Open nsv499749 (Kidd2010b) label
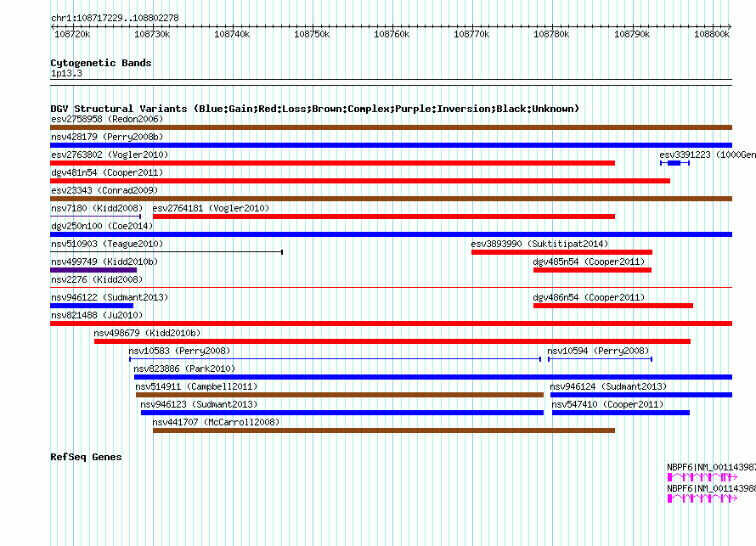Screen dimensions: 756x546 tap(104, 262)
